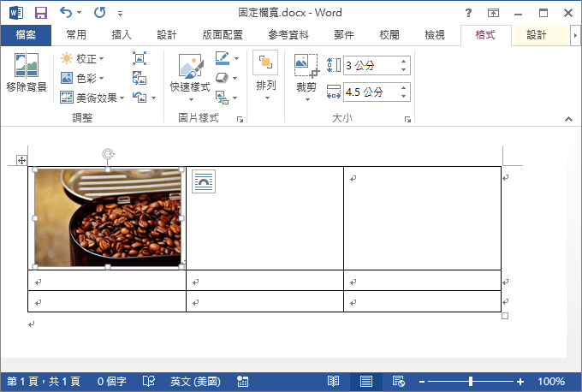Click the 裁剪 crop icon

point(306,65)
